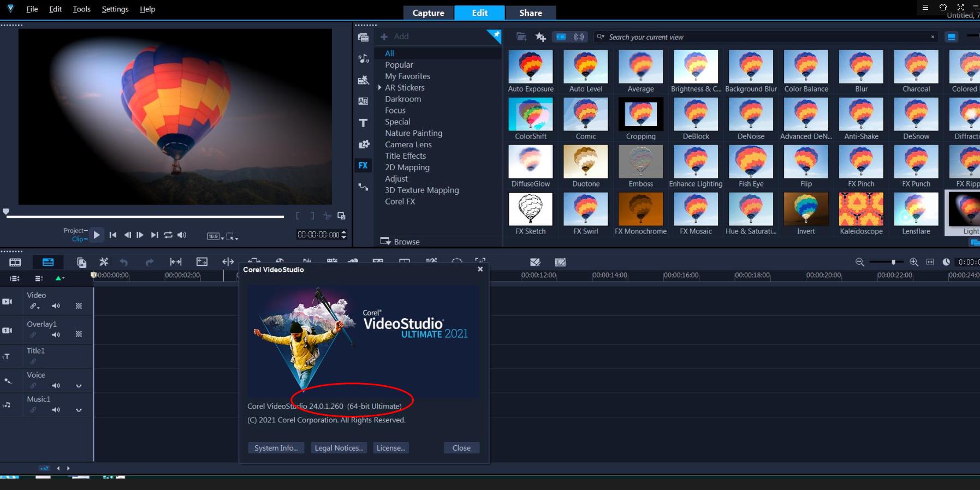
Task: Switch to the Capture tab
Action: pyautogui.click(x=429, y=13)
